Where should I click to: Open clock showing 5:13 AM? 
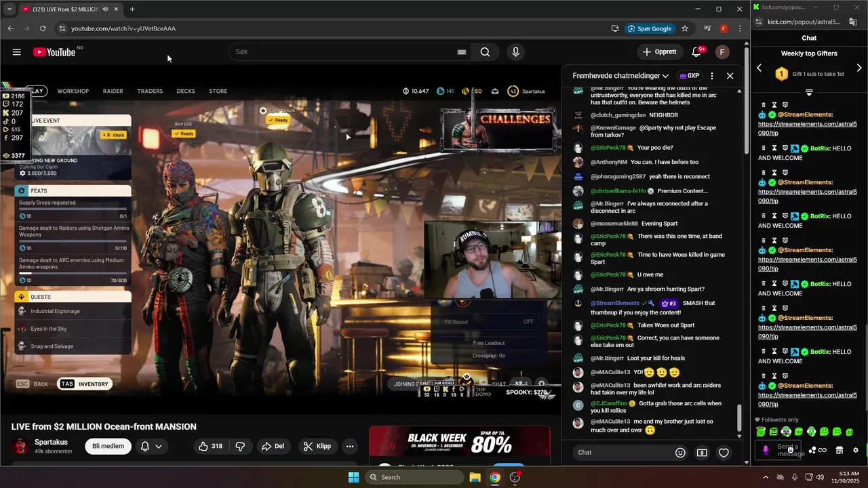click(845, 477)
